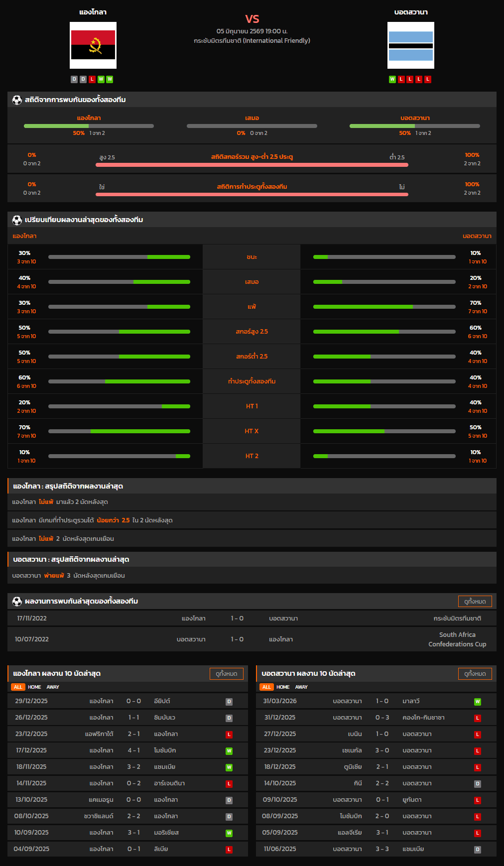Click D result badge on 13/10/2025 Angola row
This screenshot has height=866, width=504.
click(229, 800)
